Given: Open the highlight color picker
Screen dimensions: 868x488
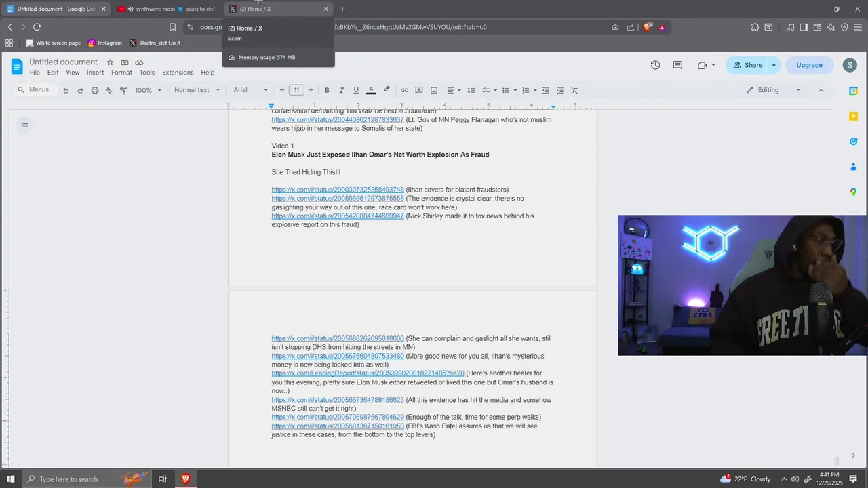Looking at the screenshot, I should coord(387,90).
